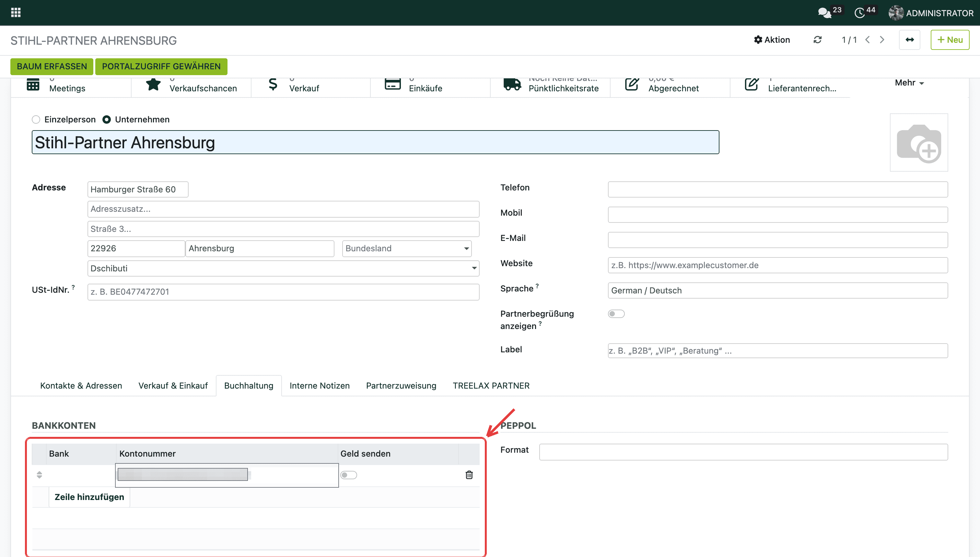
Task: Switch to Partnerzuweisung tab
Action: tap(401, 386)
